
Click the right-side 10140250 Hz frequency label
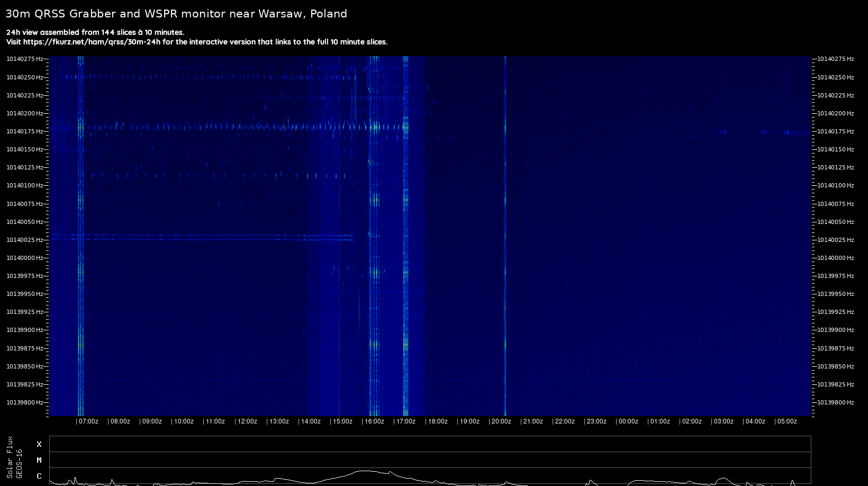click(x=836, y=77)
